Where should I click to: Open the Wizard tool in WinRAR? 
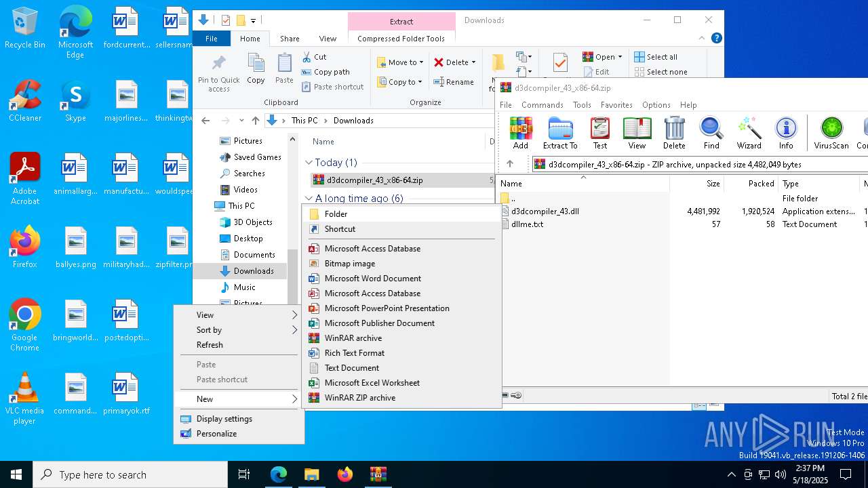click(749, 133)
